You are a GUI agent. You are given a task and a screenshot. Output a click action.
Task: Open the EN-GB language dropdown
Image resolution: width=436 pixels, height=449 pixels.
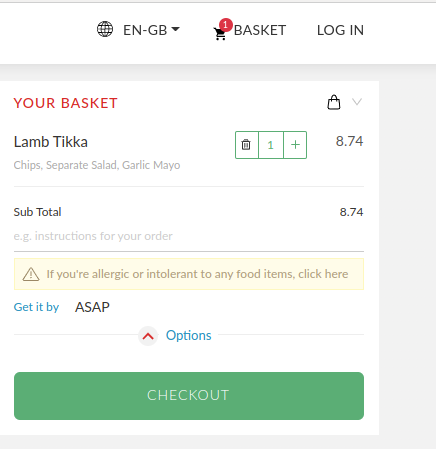pyautogui.click(x=151, y=30)
